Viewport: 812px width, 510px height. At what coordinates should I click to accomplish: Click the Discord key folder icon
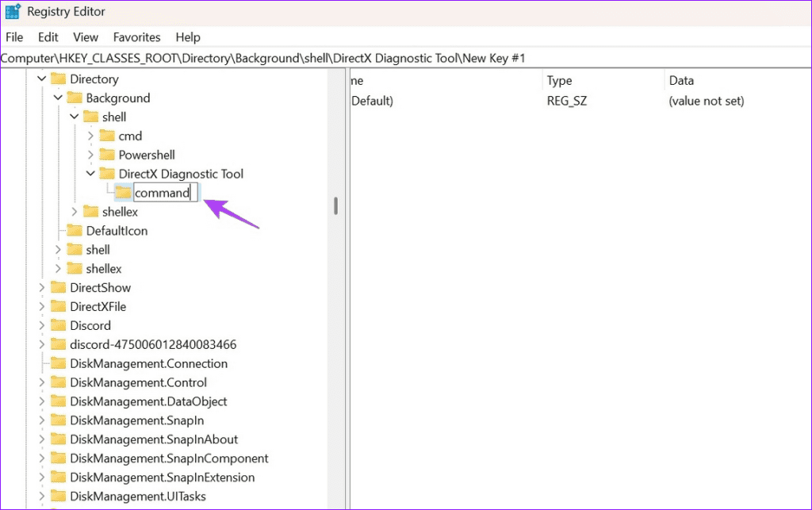click(58, 325)
